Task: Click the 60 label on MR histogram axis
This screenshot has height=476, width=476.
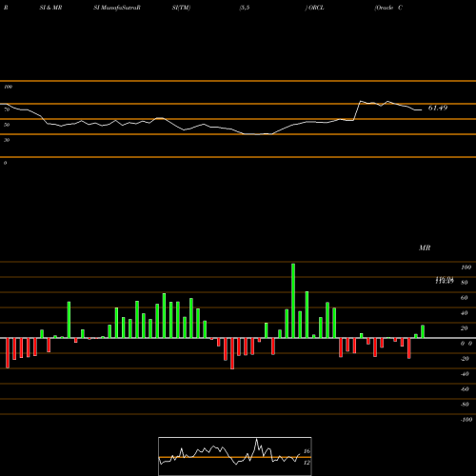Action: coord(465,298)
